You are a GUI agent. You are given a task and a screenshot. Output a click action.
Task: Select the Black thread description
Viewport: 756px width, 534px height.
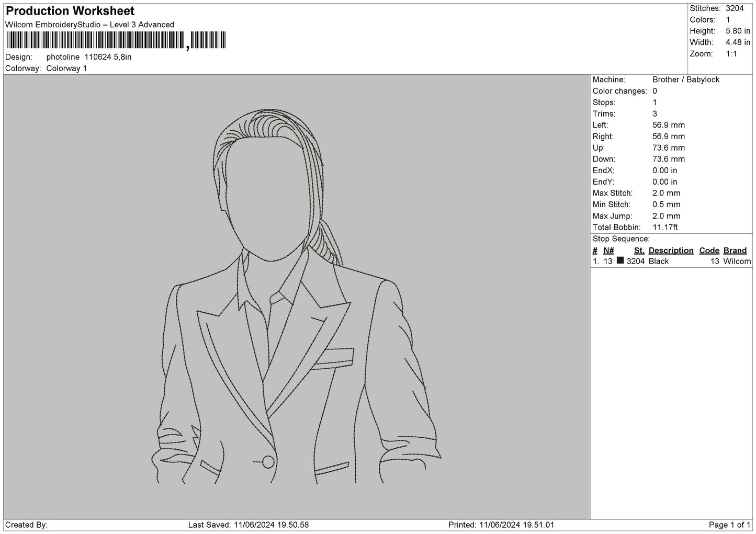coord(659,262)
